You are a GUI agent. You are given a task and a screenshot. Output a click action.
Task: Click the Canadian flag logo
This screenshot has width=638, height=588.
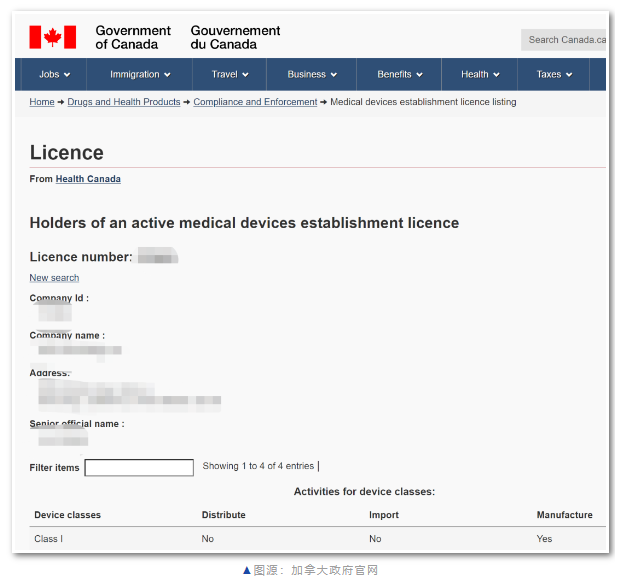click(x=52, y=37)
